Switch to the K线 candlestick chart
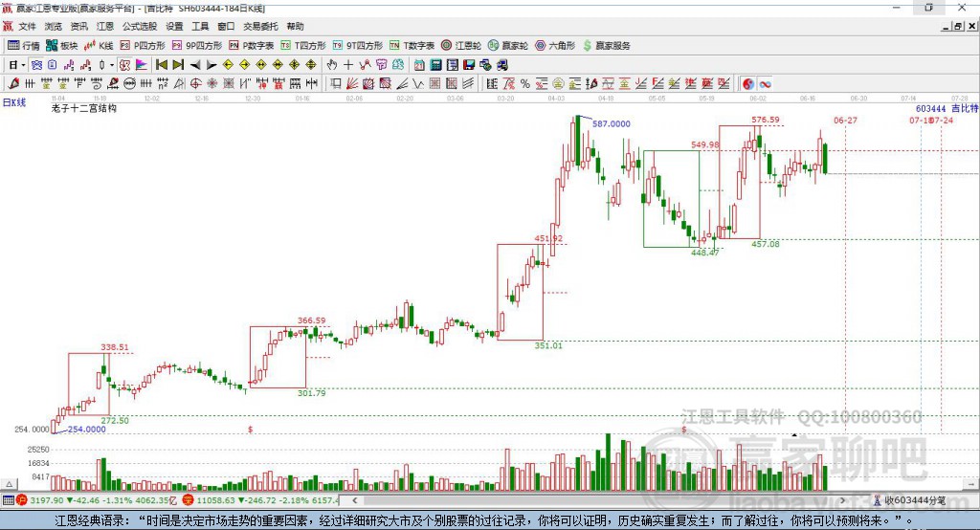 pyautogui.click(x=99, y=46)
